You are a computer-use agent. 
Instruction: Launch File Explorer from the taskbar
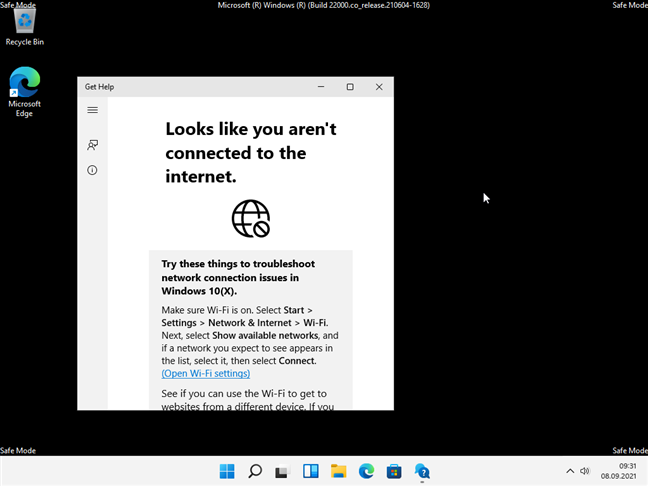339,471
